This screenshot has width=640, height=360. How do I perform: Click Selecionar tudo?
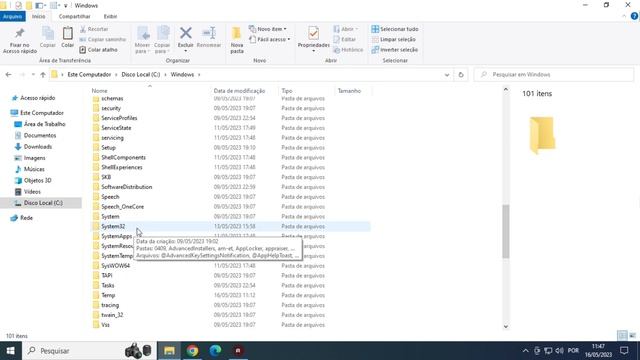pyautogui.click(x=395, y=29)
